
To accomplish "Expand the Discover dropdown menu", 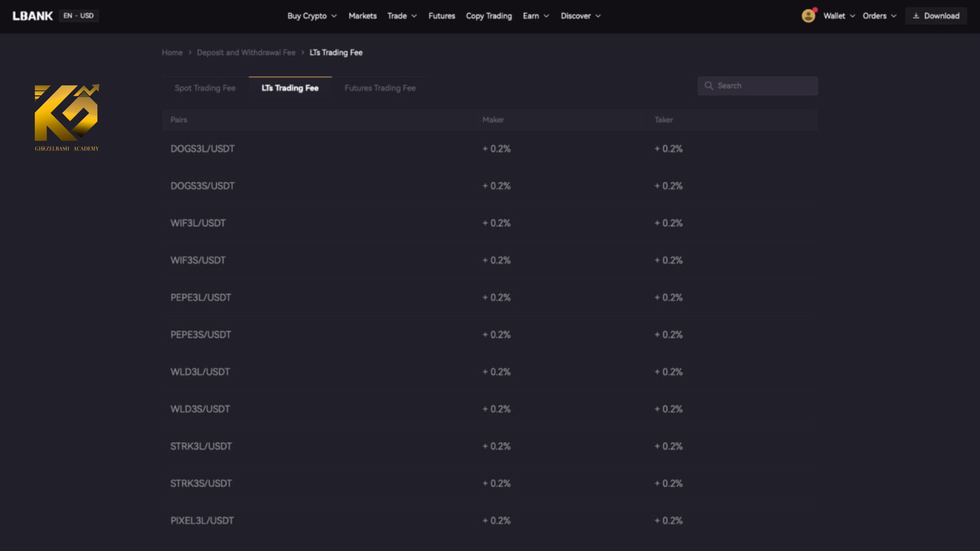I will [x=580, y=15].
